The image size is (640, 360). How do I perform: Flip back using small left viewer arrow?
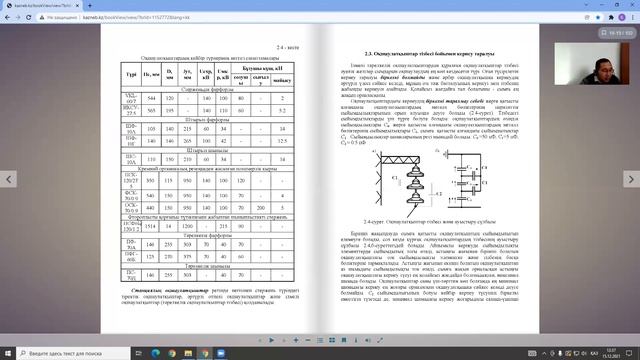[x=260, y=340]
